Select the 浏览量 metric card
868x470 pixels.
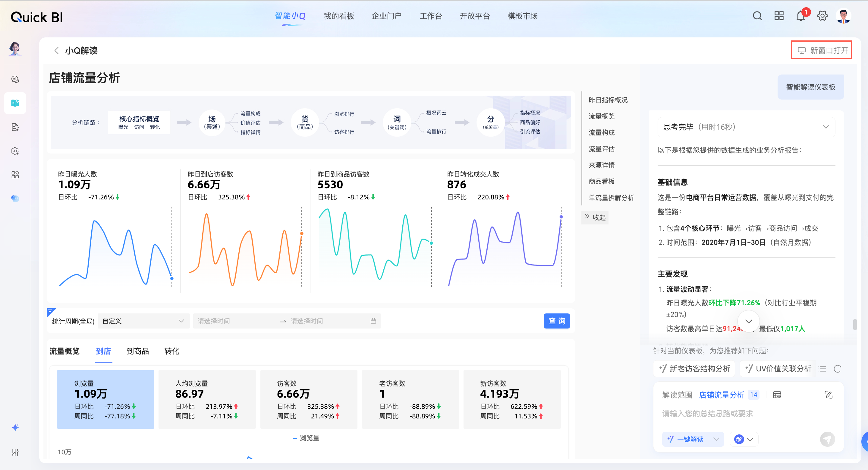point(105,399)
